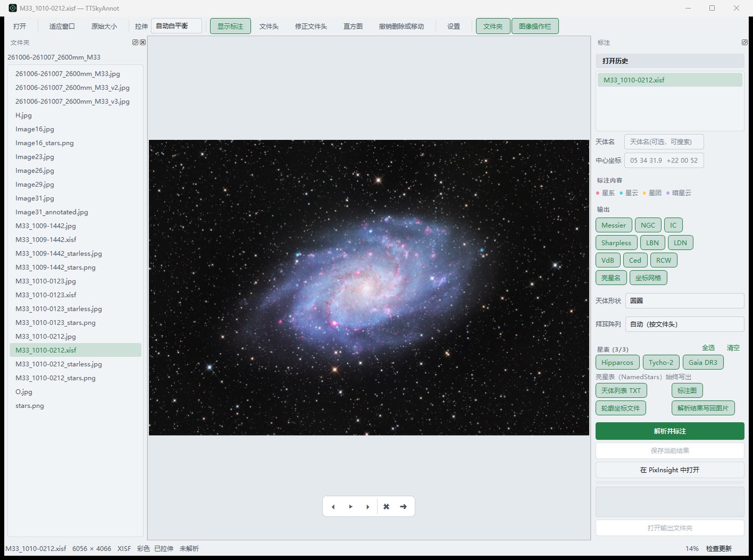Open the 拜耳阵列 dropdown
753x560 pixels.
click(685, 324)
